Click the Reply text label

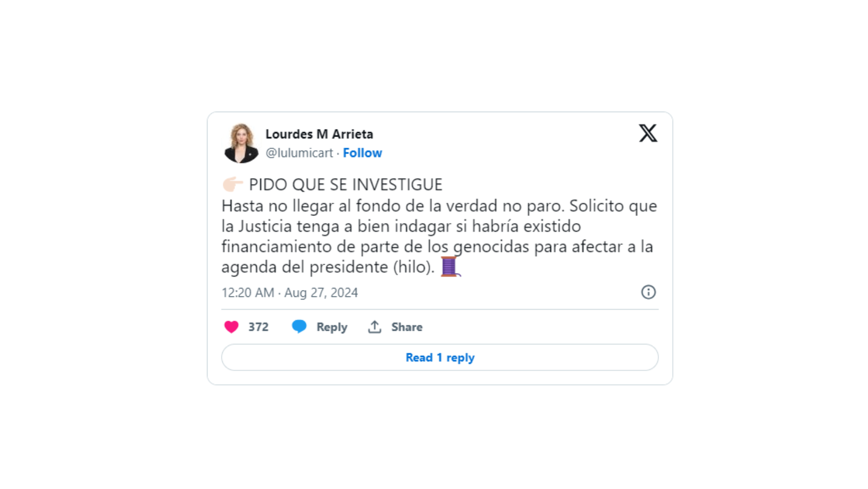pos(332,327)
